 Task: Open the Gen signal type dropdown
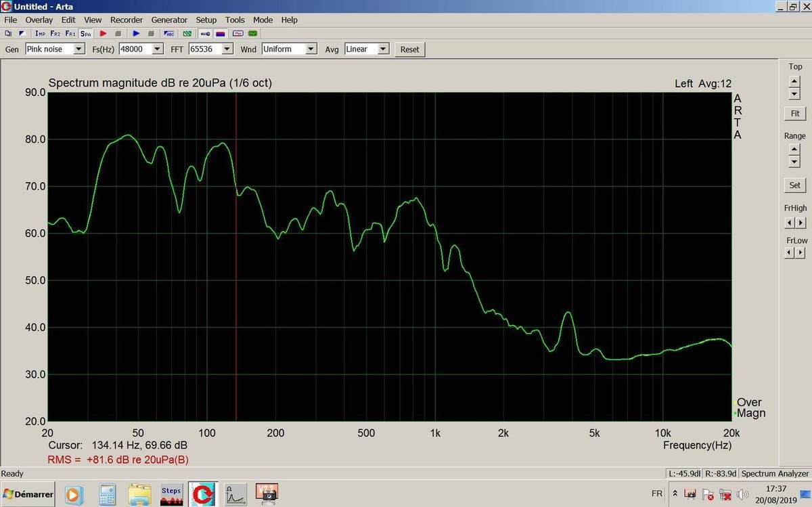pyautogui.click(x=79, y=49)
